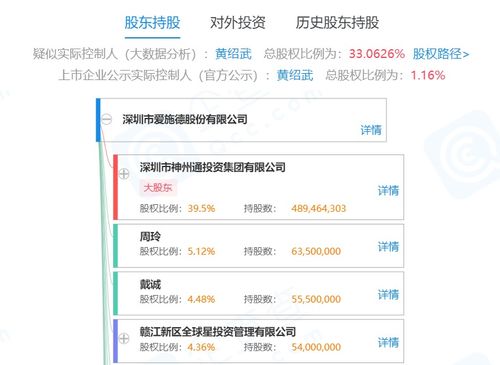This screenshot has width=500, height=365.
Task: View the 股权路径 link
Action: click(x=441, y=54)
